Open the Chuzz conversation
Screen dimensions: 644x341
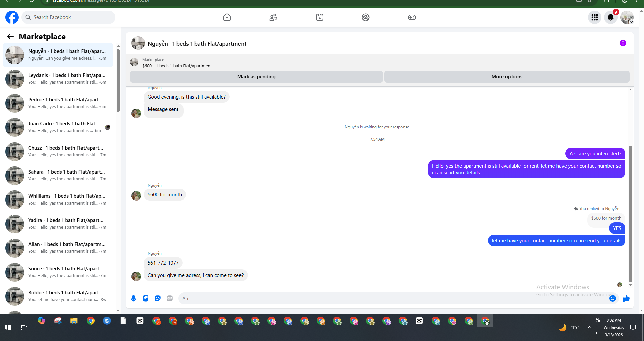tap(58, 152)
